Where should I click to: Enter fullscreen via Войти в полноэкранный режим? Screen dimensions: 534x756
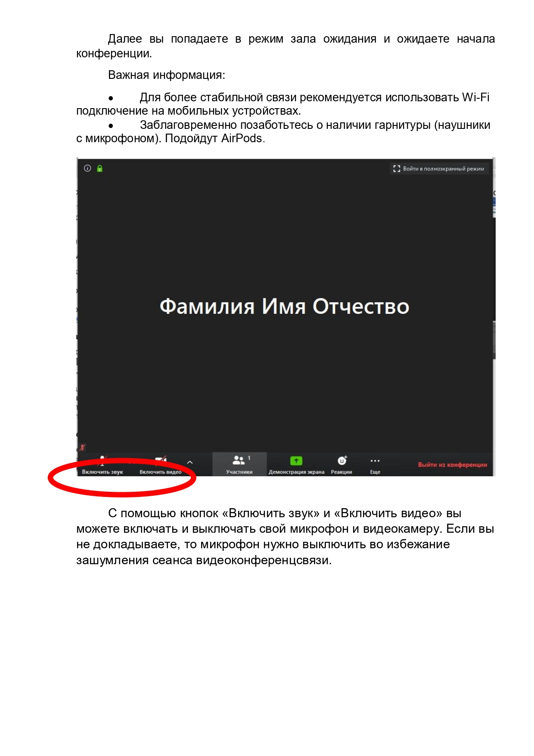(x=439, y=169)
